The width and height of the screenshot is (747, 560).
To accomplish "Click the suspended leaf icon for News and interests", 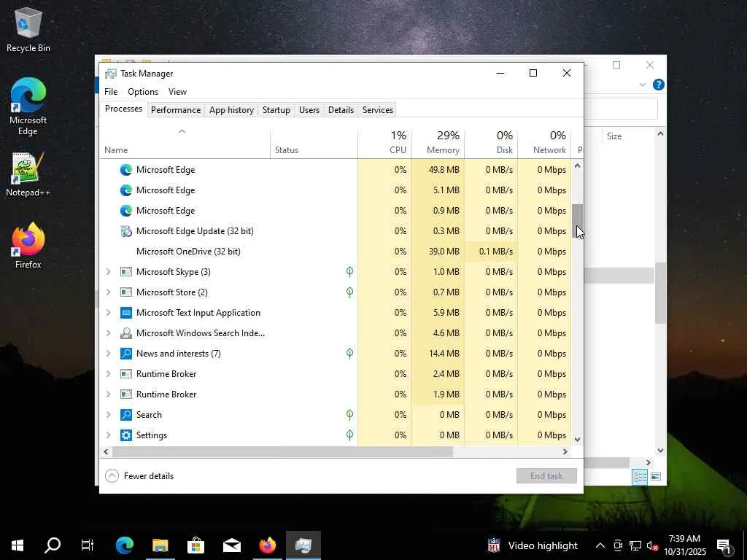I will [349, 354].
